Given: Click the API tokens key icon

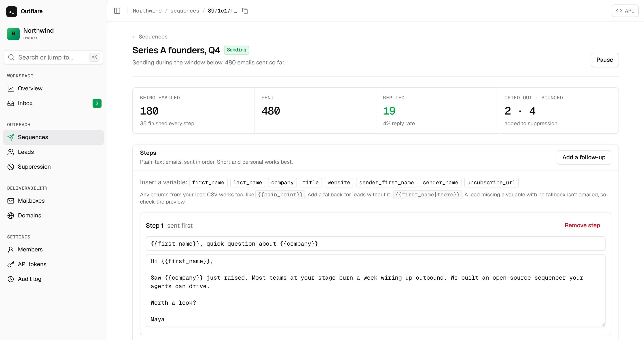Looking at the screenshot, I should point(11,264).
